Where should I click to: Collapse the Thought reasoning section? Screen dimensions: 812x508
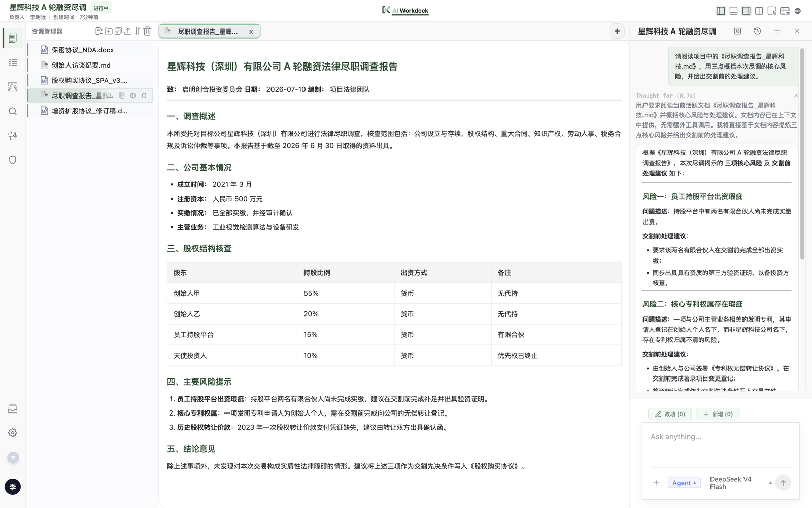796,96
